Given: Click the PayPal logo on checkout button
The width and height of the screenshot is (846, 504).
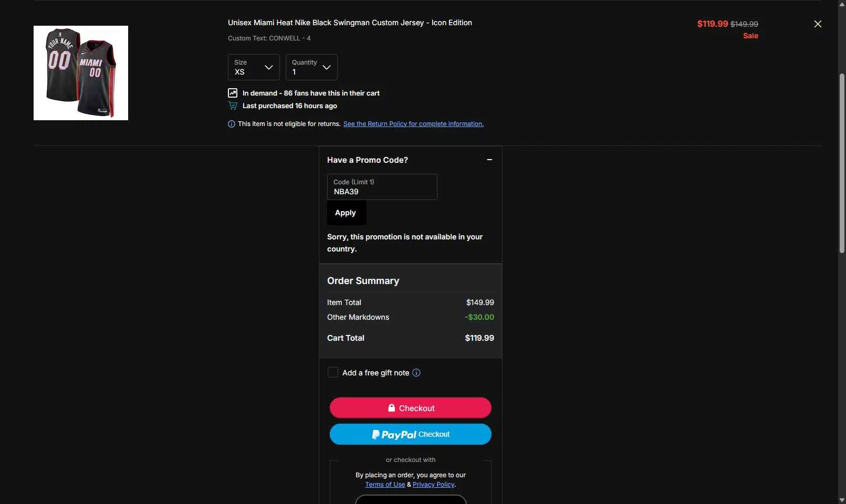Looking at the screenshot, I should [x=394, y=435].
